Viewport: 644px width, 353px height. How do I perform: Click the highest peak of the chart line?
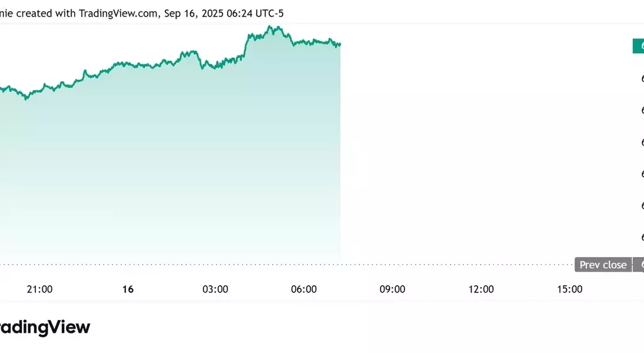click(x=270, y=26)
